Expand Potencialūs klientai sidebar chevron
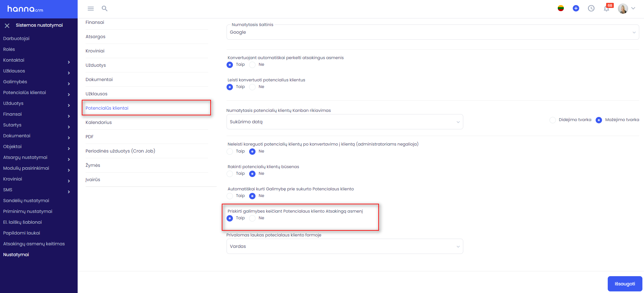The width and height of the screenshot is (644, 293). pos(69,94)
